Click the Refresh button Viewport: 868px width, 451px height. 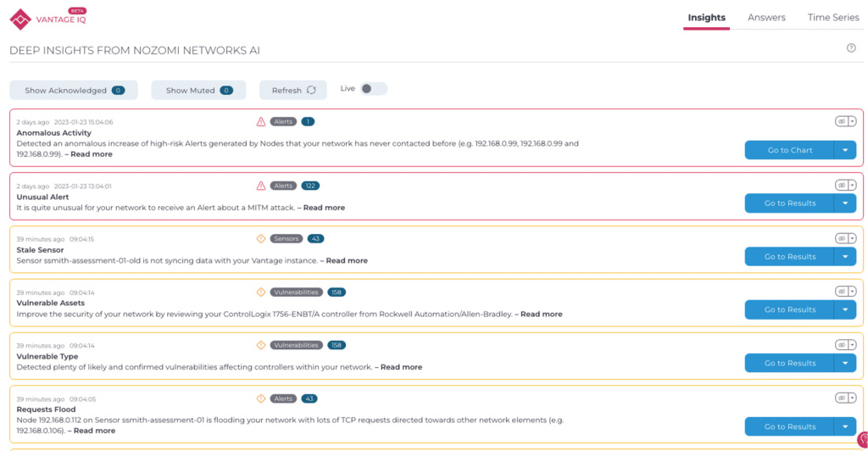(292, 90)
